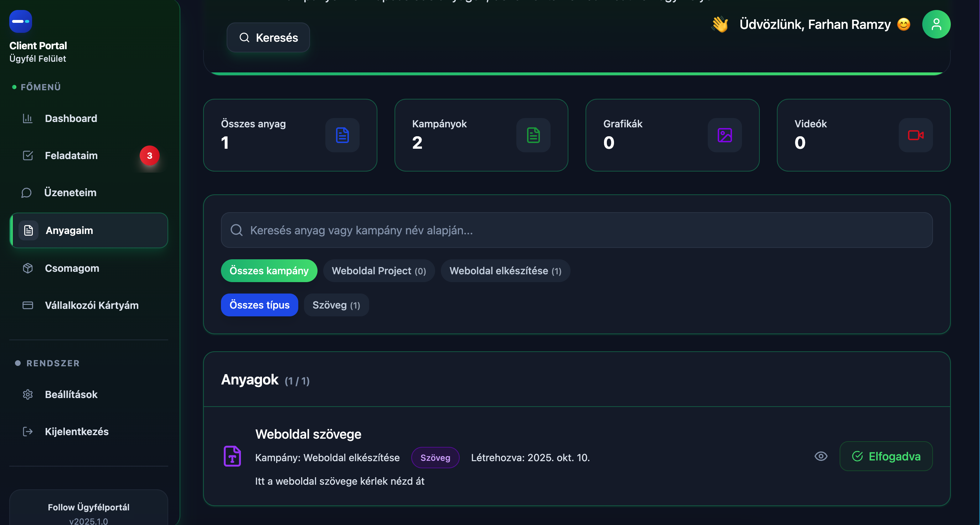Click the Elfogadva status button
Screen dimensions: 980x525
[886, 456]
